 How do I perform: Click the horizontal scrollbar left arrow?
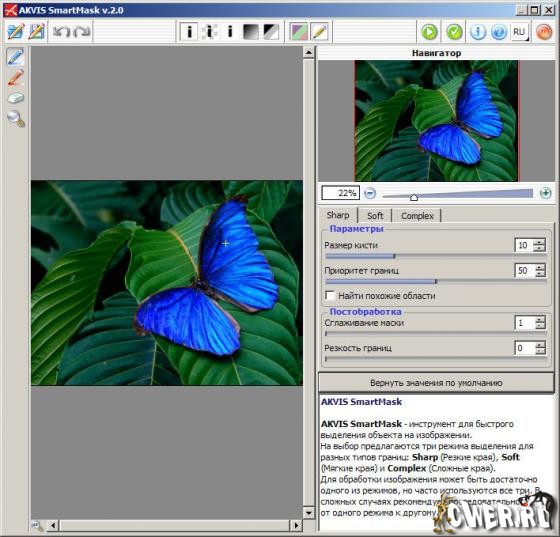tap(53, 525)
